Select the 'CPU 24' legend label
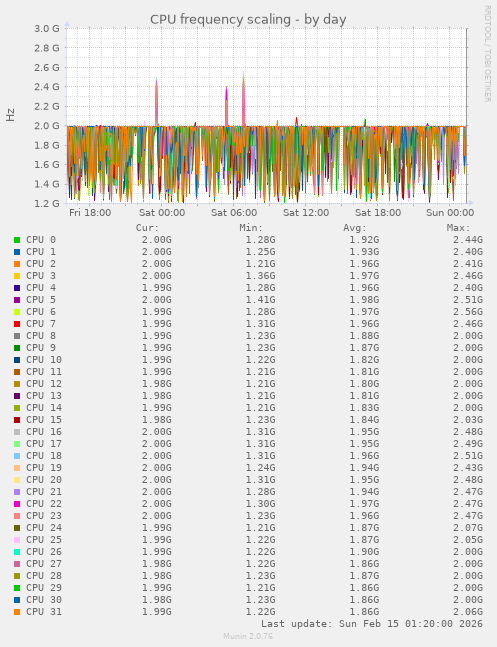Viewport: 497px width, 647px height. (x=44, y=528)
